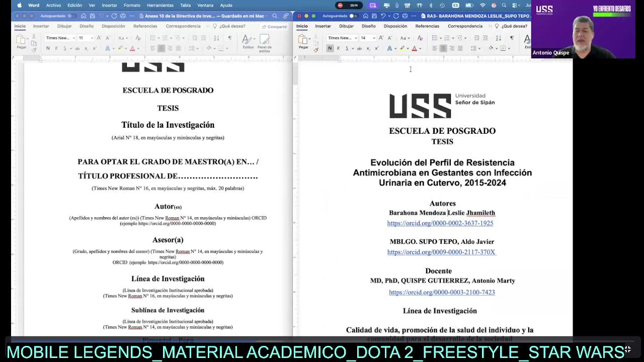Viewport: 644px width, 362px height.
Task: Switch Autoguardado toggle in right window
Action: pyautogui.click(x=353, y=16)
